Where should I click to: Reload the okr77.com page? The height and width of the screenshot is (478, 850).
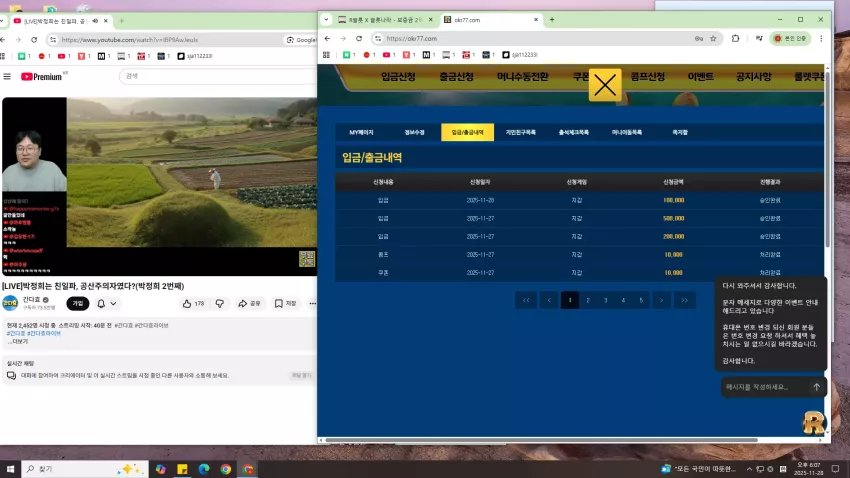359,38
